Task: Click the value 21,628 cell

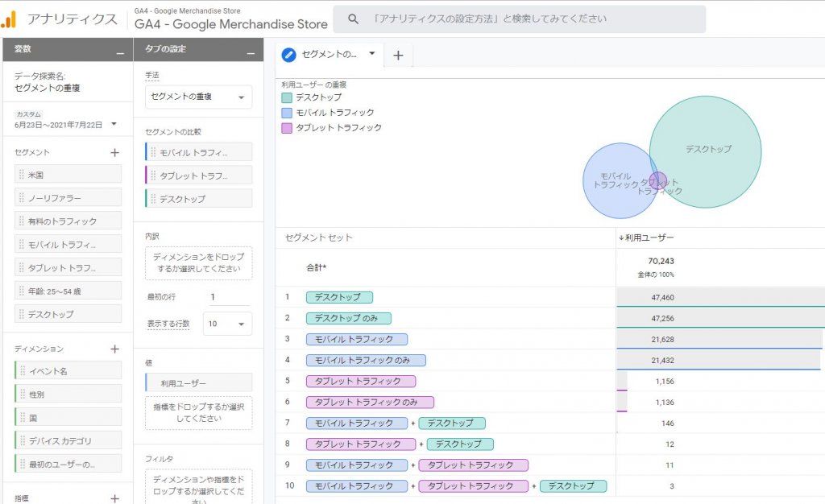Action: 662,340
